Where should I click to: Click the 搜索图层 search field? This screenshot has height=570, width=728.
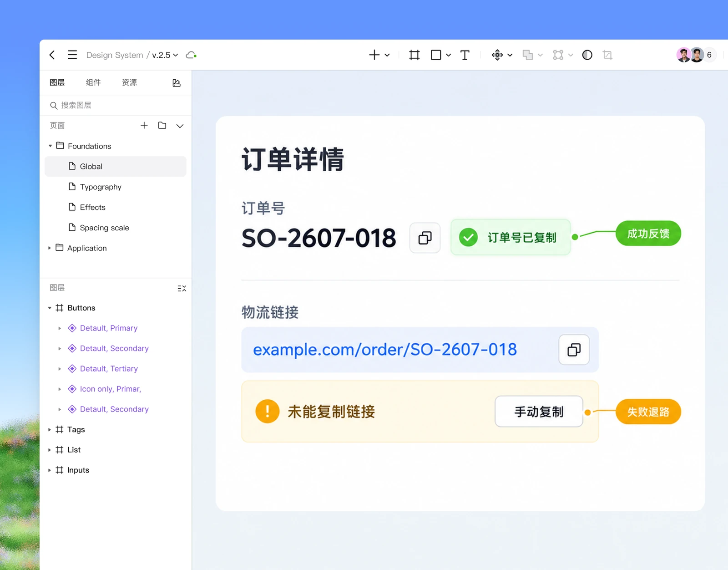point(116,105)
